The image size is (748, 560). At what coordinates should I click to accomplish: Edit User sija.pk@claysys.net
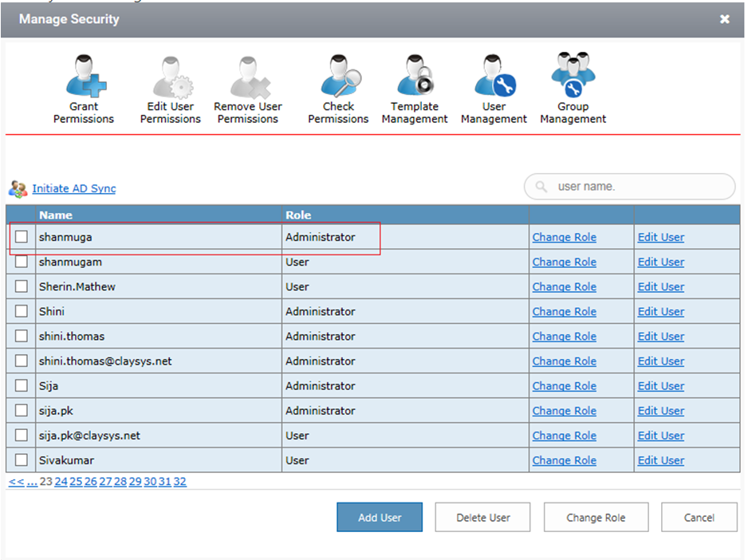coord(661,436)
